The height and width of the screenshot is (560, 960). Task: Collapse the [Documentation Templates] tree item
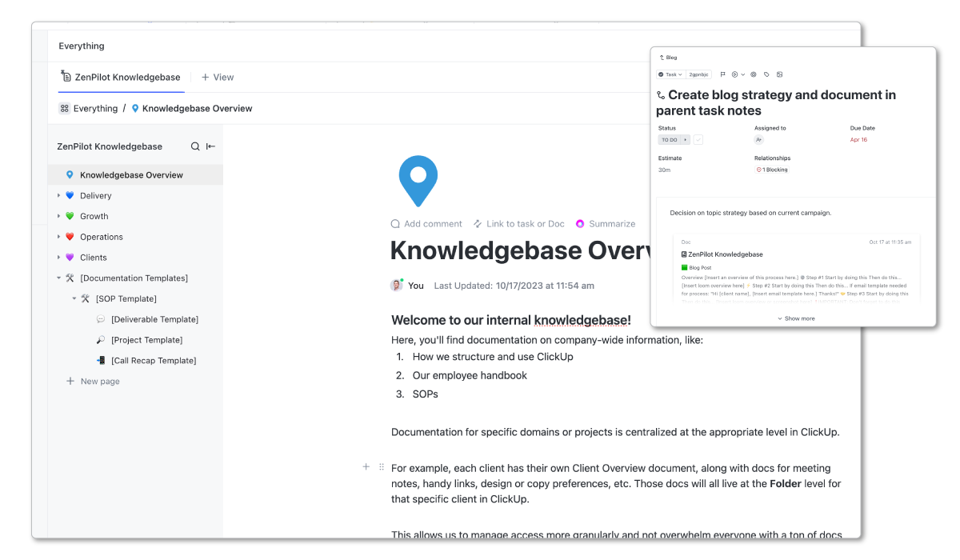pyautogui.click(x=58, y=278)
